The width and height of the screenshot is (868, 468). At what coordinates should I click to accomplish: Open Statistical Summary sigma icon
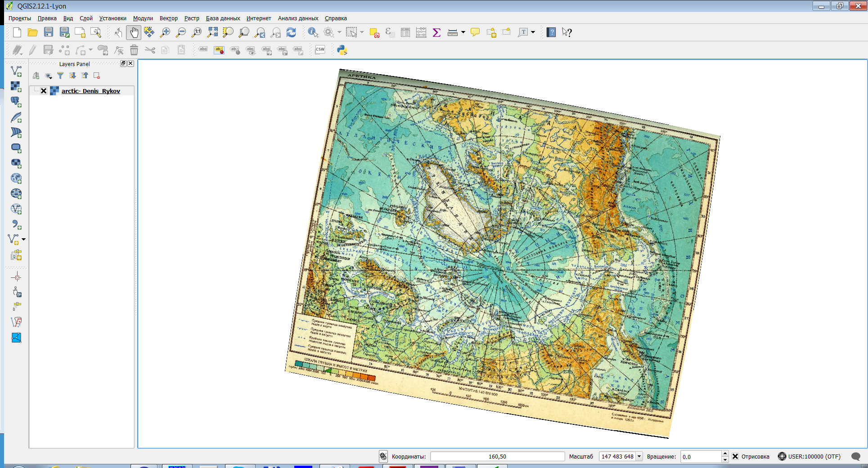click(436, 32)
